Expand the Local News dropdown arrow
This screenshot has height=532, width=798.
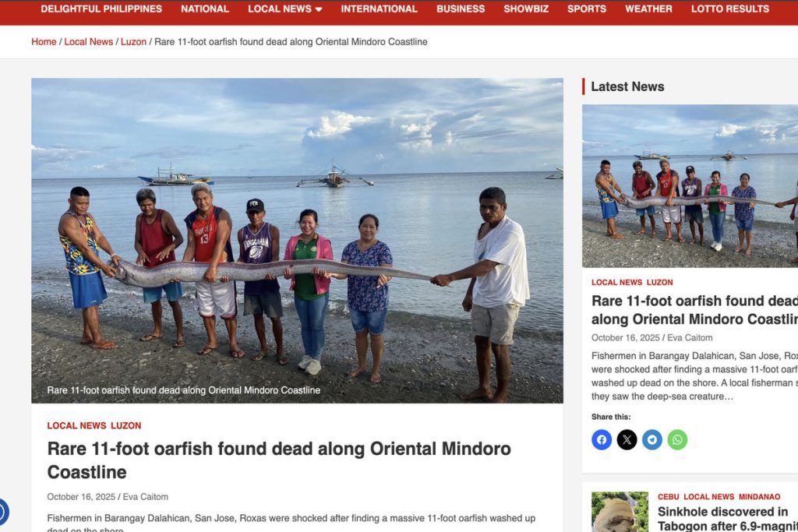pyautogui.click(x=319, y=9)
